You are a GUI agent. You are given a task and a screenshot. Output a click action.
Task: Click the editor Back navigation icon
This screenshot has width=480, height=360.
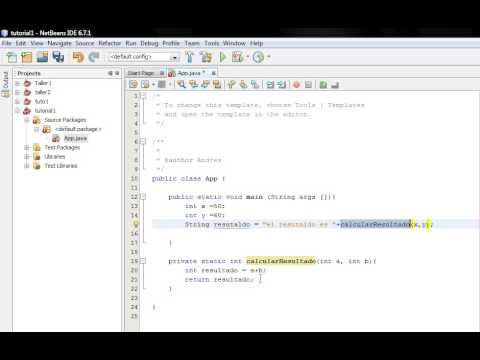click(145, 84)
